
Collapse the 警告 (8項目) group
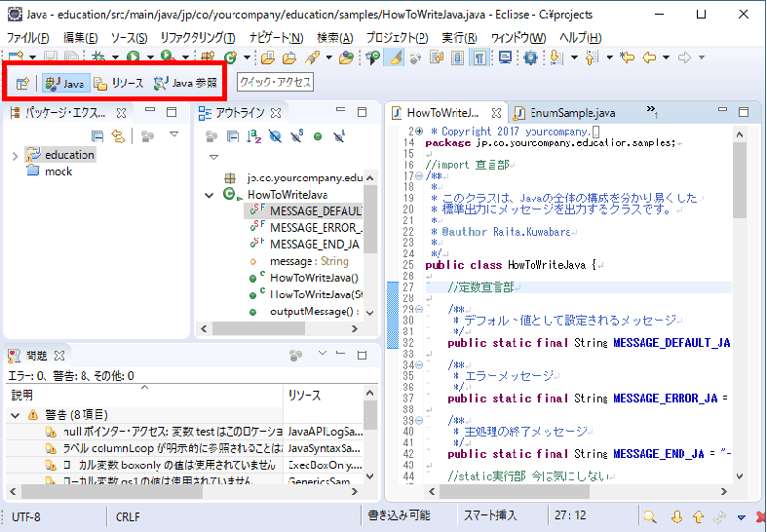coord(15,415)
